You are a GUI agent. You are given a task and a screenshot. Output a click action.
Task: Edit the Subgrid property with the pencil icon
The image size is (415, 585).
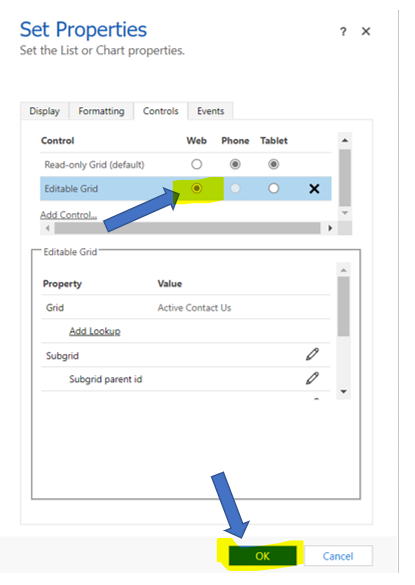(312, 354)
